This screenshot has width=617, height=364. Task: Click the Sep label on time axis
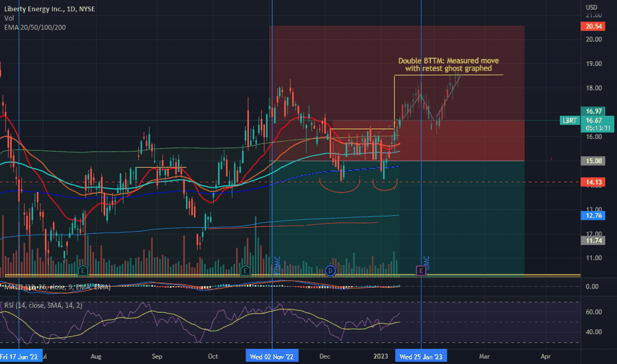click(157, 357)
